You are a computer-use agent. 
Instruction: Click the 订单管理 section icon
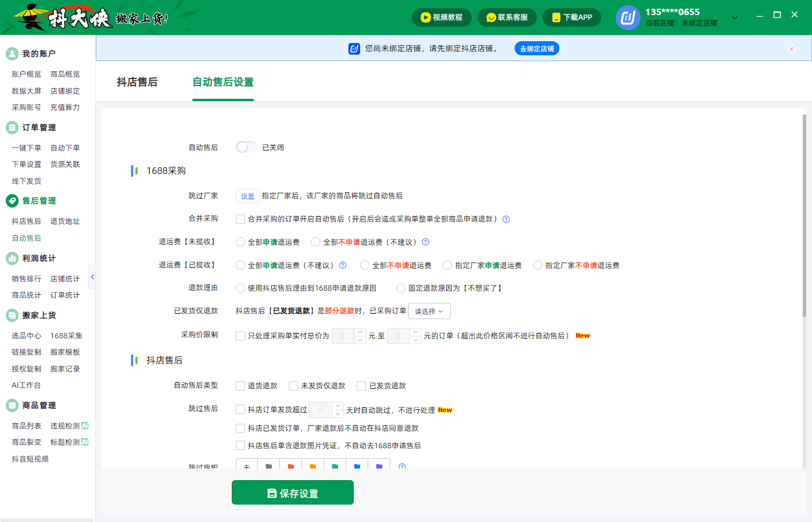point(12,127)
